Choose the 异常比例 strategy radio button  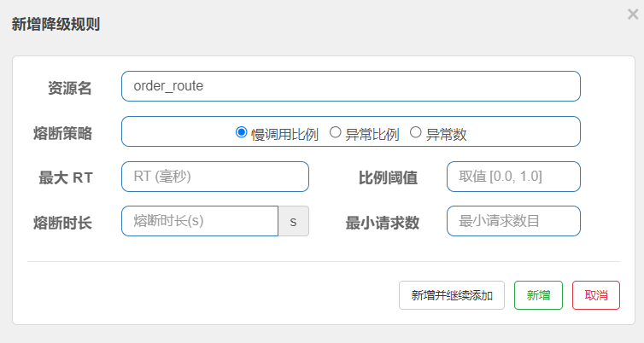tap(336, 132)
